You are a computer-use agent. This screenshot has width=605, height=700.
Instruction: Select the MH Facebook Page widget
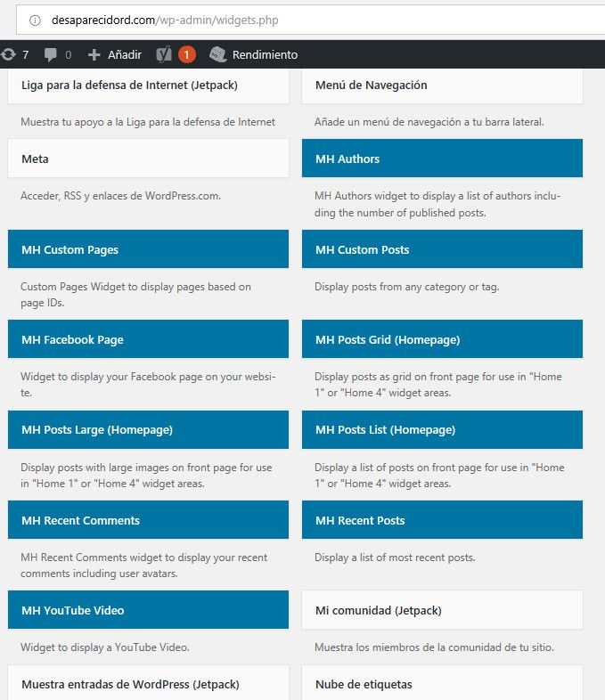(x=148, y=338)
